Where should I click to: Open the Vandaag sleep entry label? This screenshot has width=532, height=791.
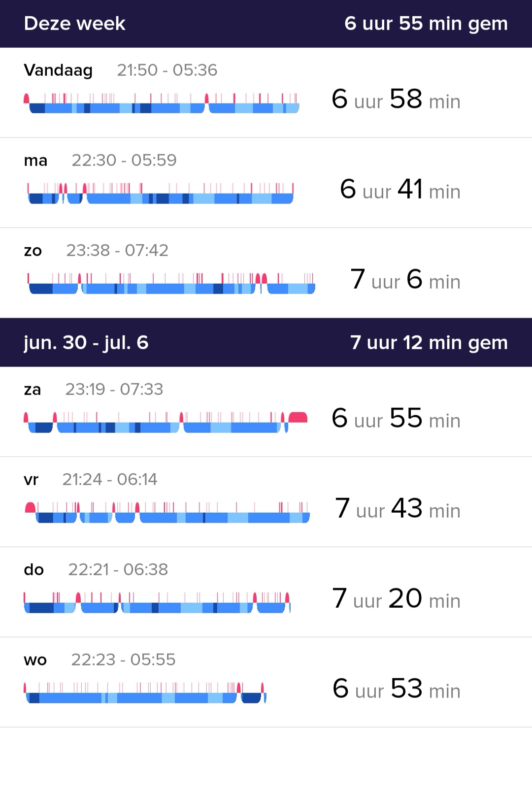58,70
